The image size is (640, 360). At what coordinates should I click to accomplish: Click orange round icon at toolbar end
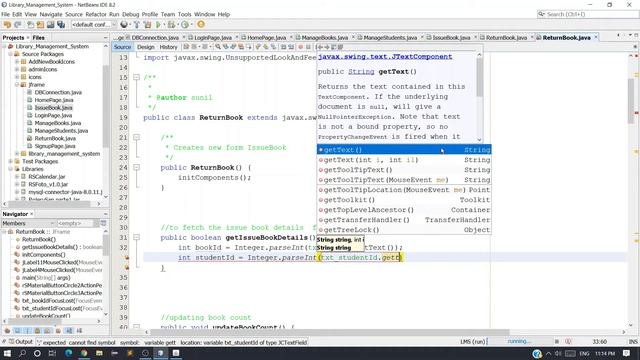(201, 24)
